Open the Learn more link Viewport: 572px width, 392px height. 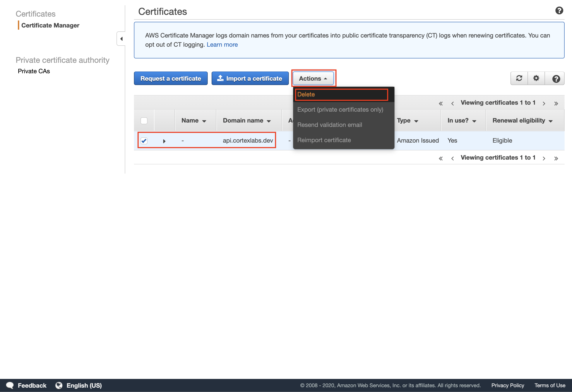(x=222, y=44)
